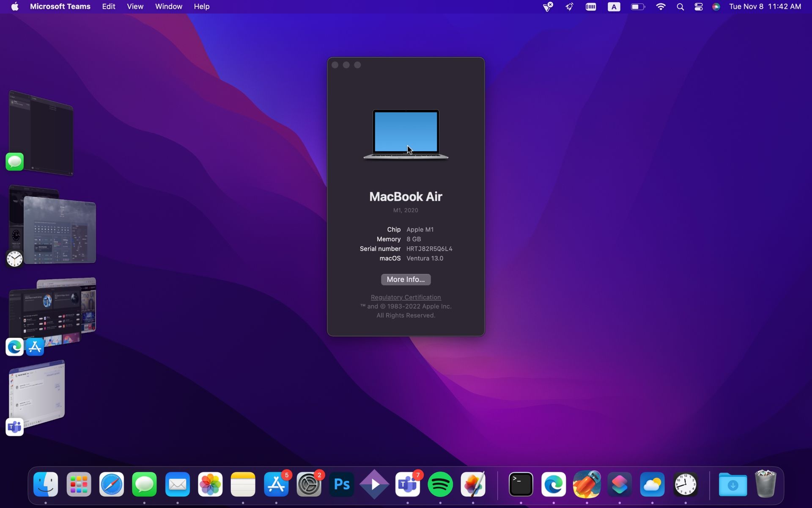Image resolution: width=812 pixels, height=508 pixels.
Task: Launch Spotify from the dock
Action: click(x=440, y=484)
